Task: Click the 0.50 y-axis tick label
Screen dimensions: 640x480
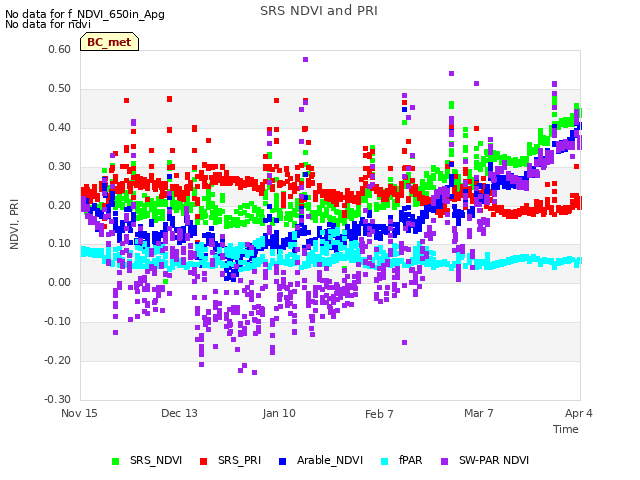Action: (59, 89)
